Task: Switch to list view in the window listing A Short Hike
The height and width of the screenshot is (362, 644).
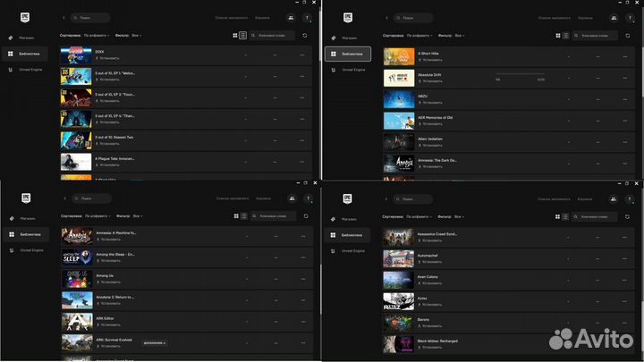Action: click(565, 35)
